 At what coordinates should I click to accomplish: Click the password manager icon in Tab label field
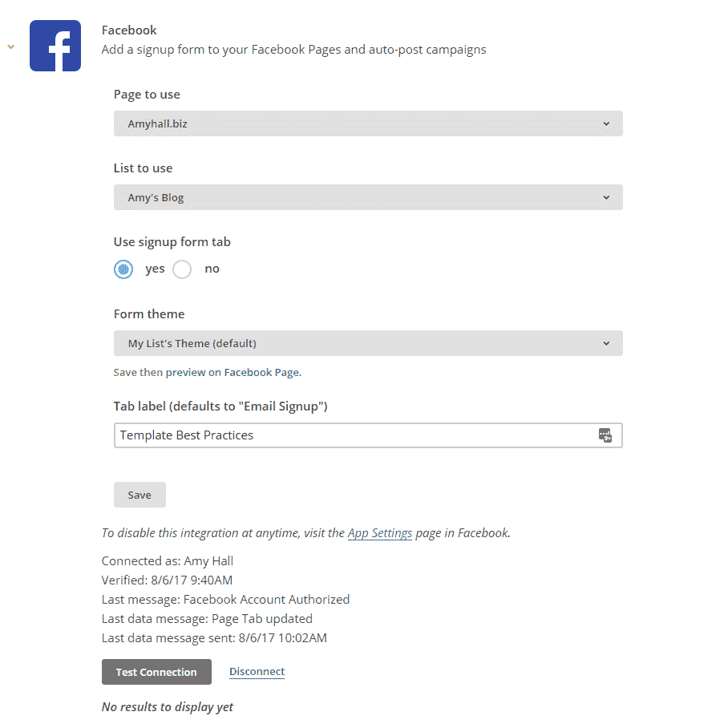tap(605, 435)
